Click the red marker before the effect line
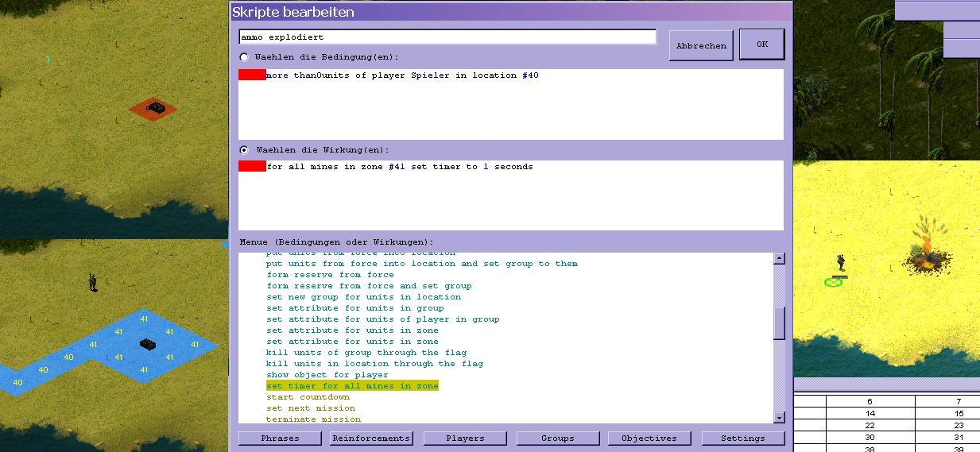This screenshot has width=980, height=452. point(252,167)
